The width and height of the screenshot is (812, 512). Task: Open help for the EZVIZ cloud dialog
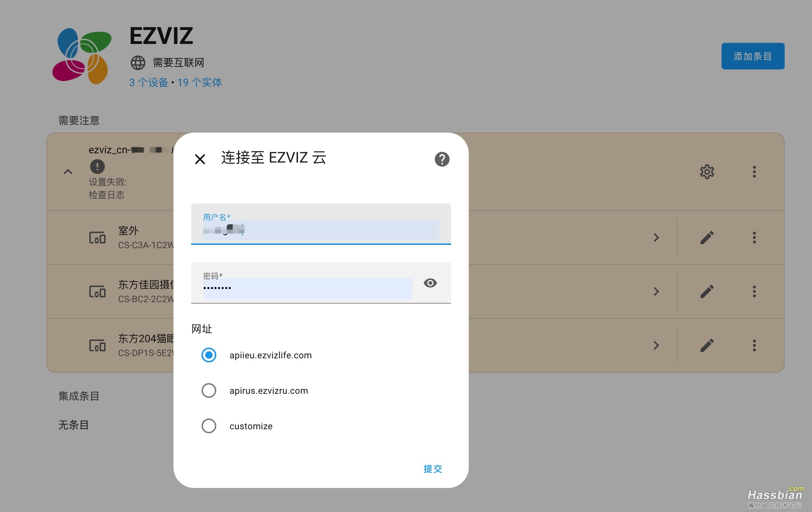tap(442, 159)
